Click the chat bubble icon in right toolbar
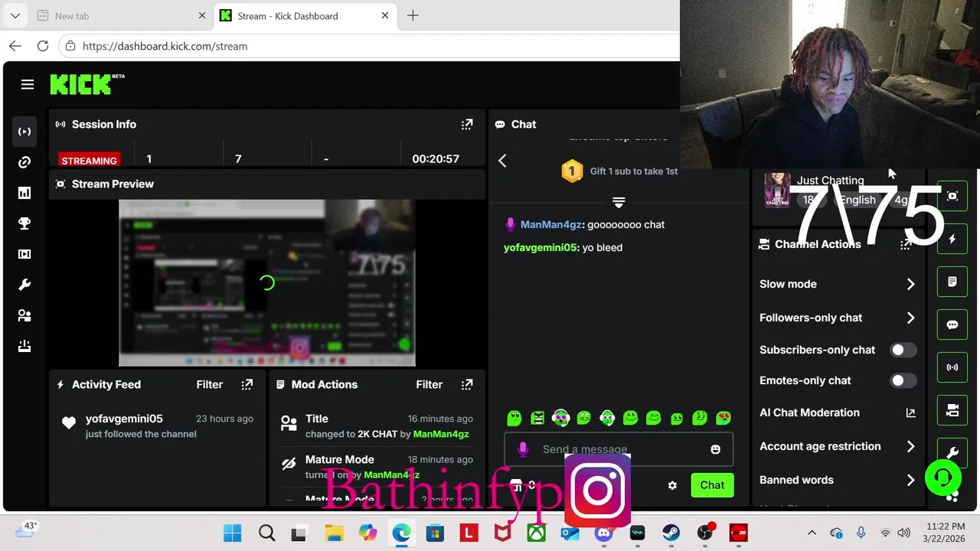This screenshot has width=980, height=551. (952, 324)
